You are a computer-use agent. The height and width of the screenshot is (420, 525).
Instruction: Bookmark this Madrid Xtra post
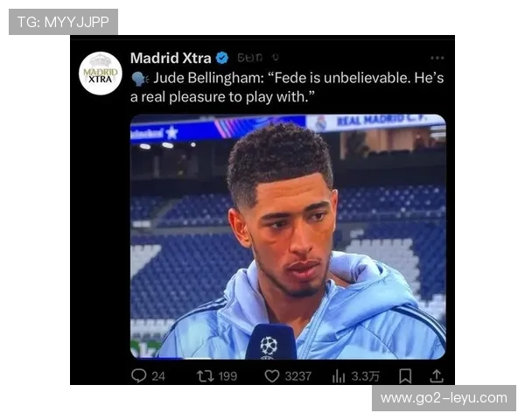pos(405,375)
